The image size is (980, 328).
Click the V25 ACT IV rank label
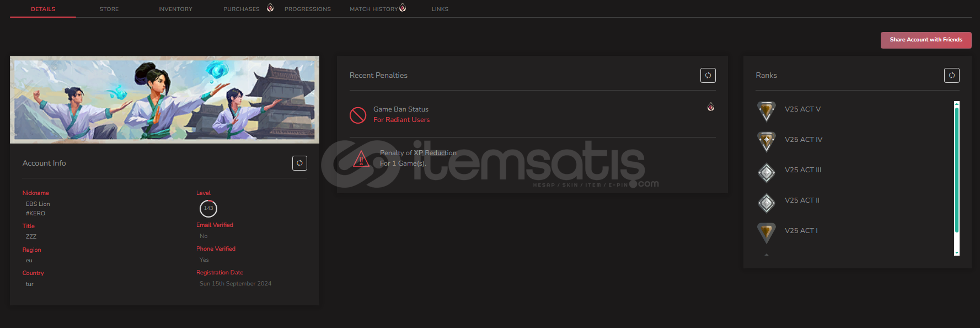tap(804, 140)
